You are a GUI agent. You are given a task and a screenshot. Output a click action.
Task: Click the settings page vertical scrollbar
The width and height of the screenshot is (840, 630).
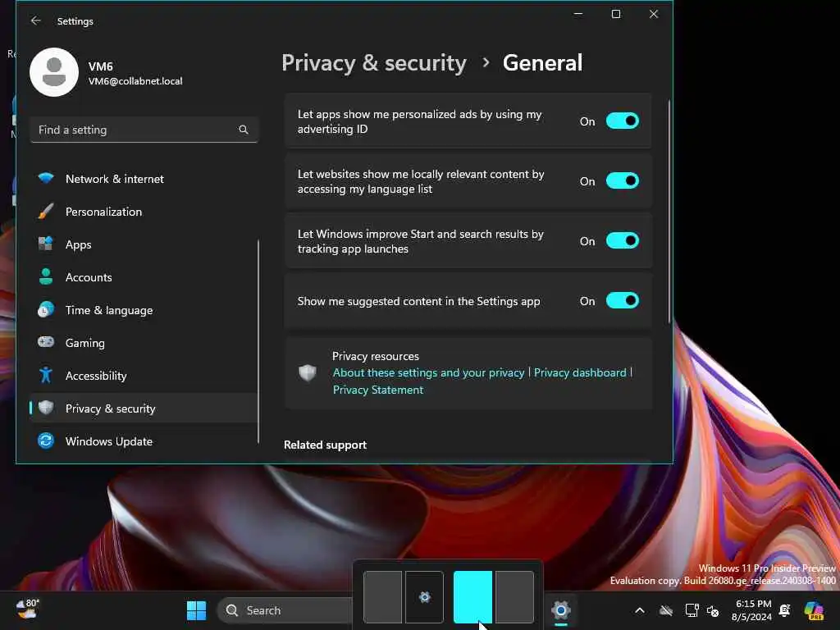(669, 211)
